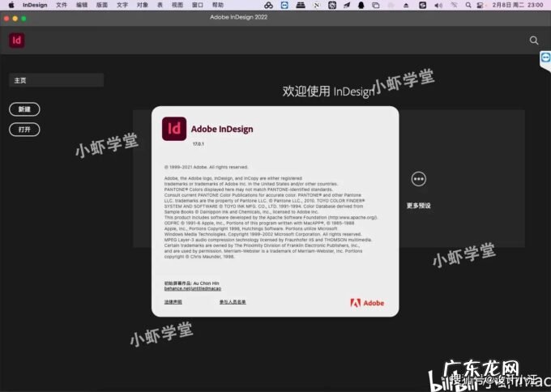Open the 版面 menu
The image size is (551, 392).
(x=102, y=5)
